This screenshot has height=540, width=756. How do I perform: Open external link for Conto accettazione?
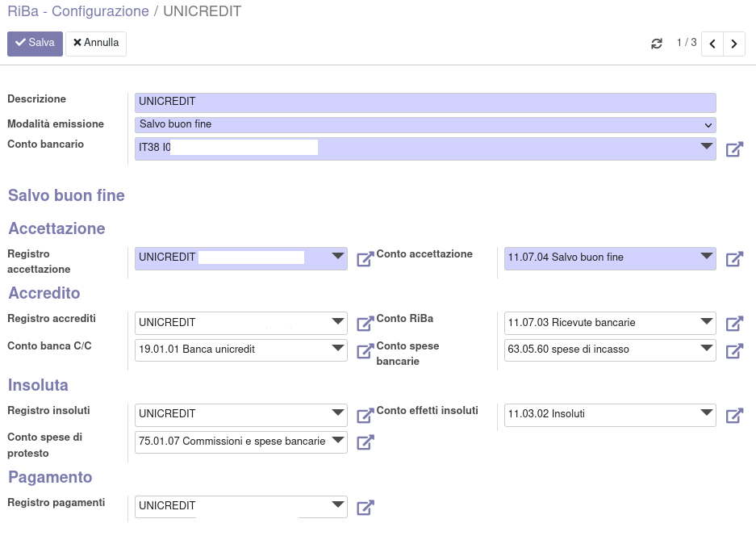[734, 259]
